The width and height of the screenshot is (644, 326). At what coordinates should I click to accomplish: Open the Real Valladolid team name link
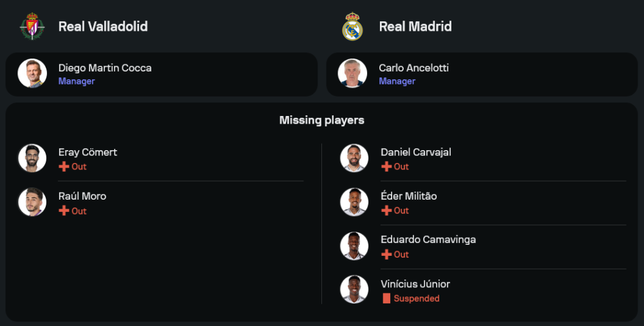[x=103, y=26]
